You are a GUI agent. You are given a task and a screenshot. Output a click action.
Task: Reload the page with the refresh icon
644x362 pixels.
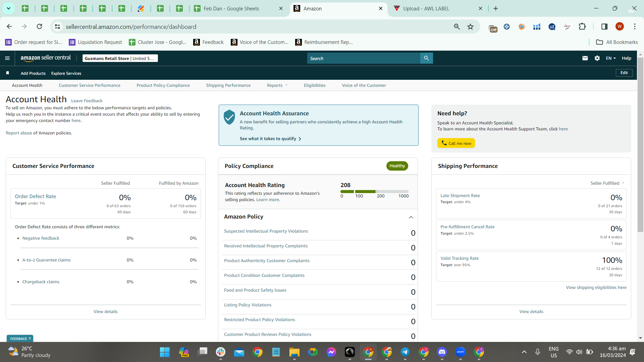[40, 26]
